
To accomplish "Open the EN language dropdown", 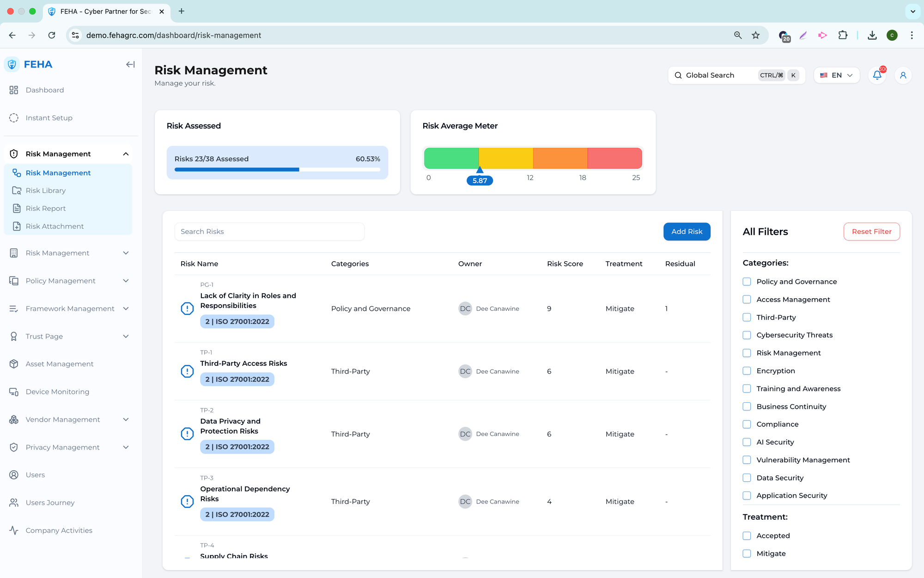I will point(836,75).
